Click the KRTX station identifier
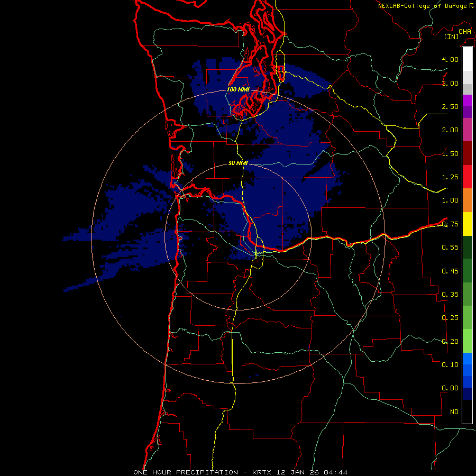This screenshot has width=476, height=476. pyautogui.click(x=262, y=472)
